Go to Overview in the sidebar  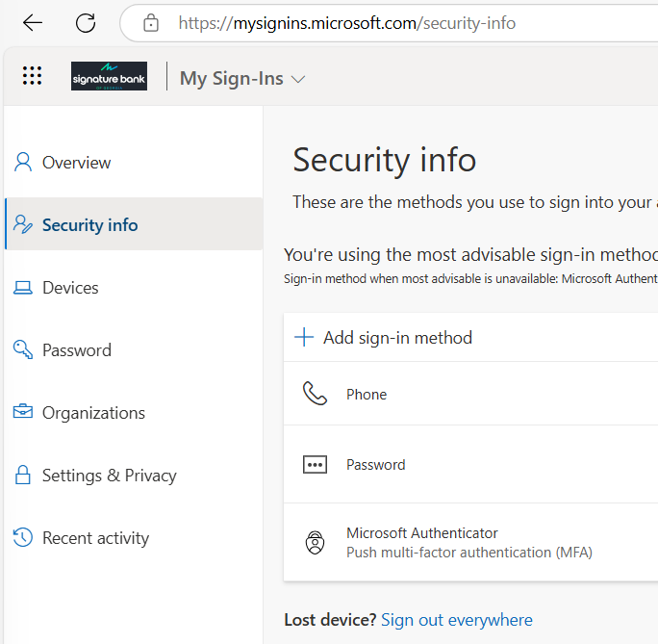[x=134, y=163]
